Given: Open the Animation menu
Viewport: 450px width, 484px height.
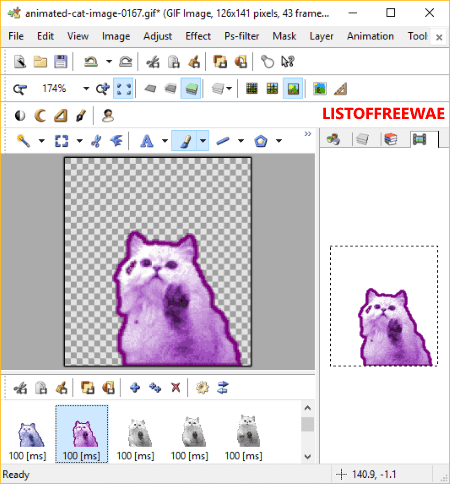Looking at the screenshot, I should (370, 36).
